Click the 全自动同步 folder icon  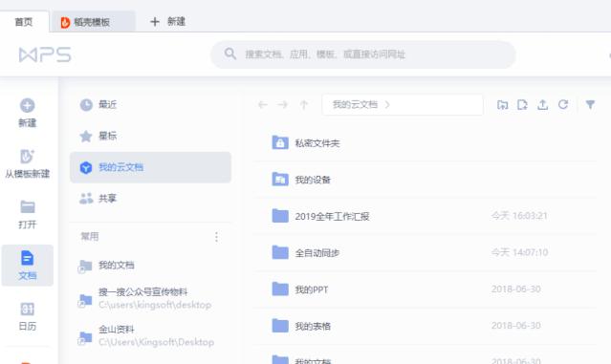tap(280, 252)
